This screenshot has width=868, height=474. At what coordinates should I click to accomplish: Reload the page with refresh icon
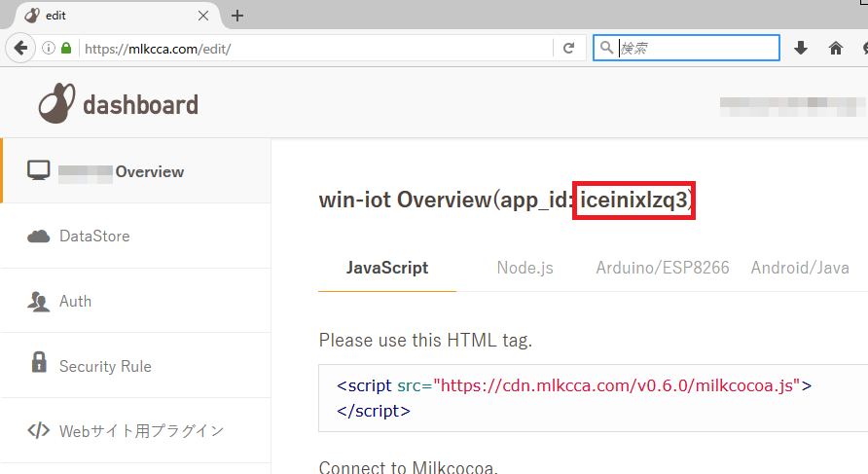(x=568, y=48)
